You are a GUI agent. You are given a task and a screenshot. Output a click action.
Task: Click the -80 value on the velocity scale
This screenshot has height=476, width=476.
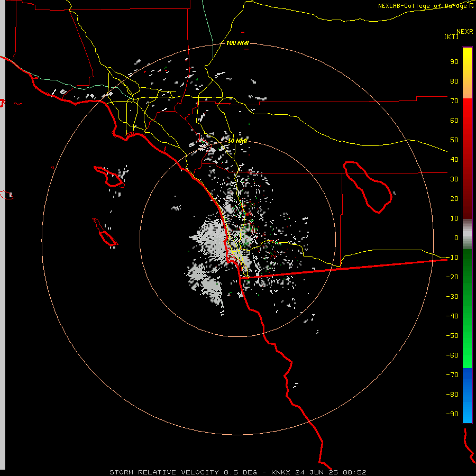tap(452, 395)
